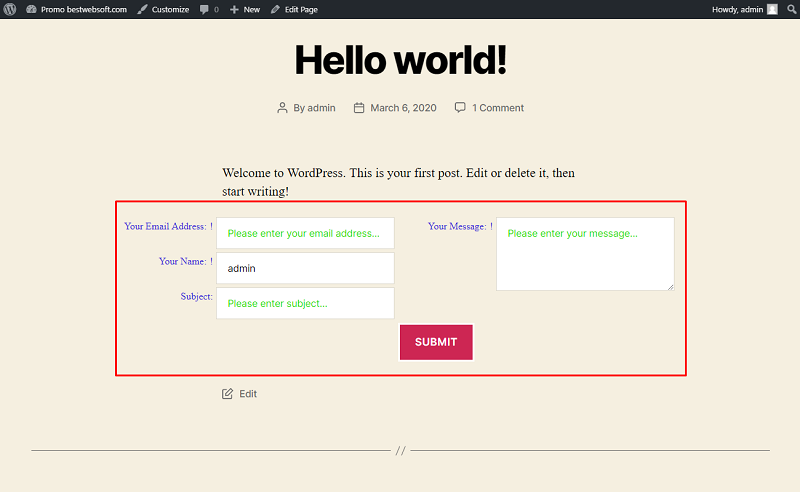
Task: Focus the email address input field
Action: [x=305, y=233]
